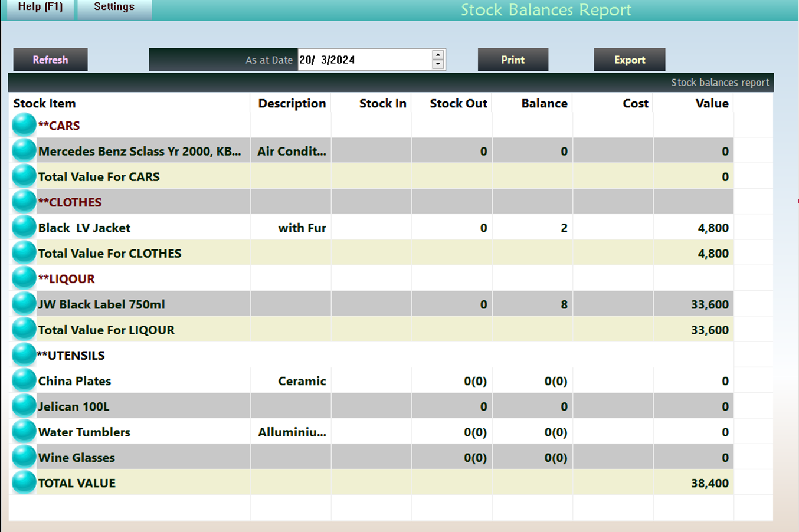The width and height of the screenshot is (799, 532).
Task: Click the teal orb next to China Plates
Action: (24, 380)
